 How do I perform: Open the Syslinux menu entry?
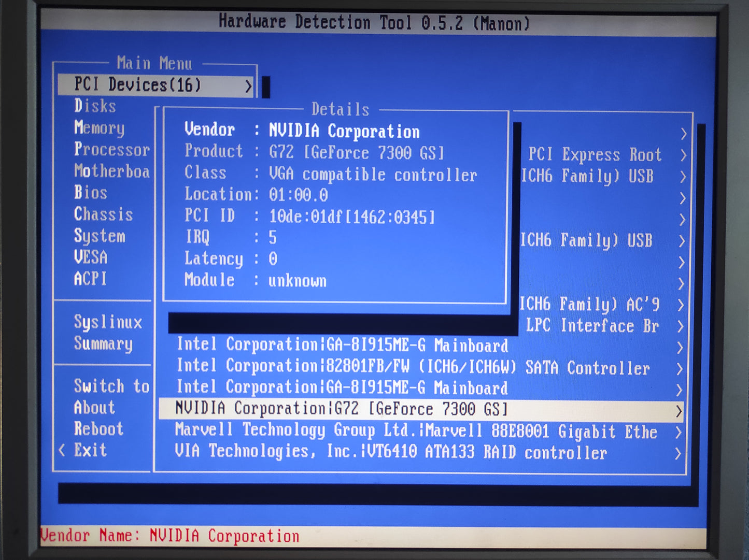point(108,322)
